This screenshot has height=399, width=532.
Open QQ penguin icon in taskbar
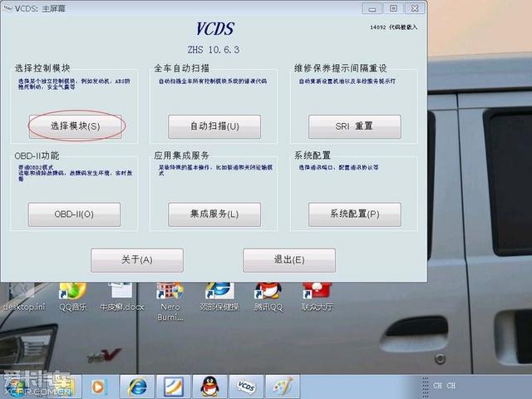tap(209, 387)
